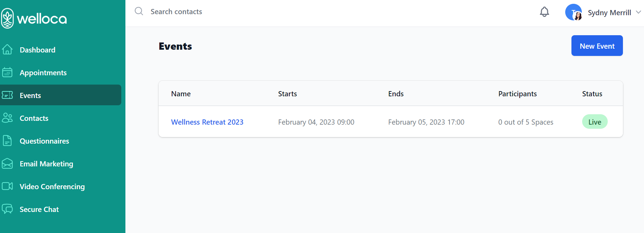Open the Questionnaires document icon

click(7, 141)
